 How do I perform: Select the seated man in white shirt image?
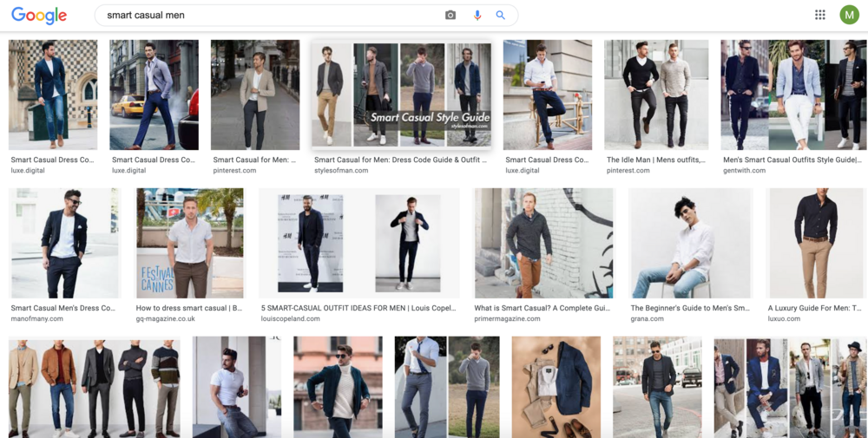click(x=690, y=244)
